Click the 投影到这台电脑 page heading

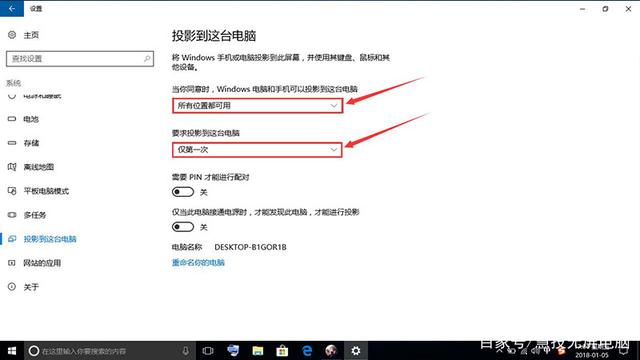pyautogui.click(x=214, y=36)
